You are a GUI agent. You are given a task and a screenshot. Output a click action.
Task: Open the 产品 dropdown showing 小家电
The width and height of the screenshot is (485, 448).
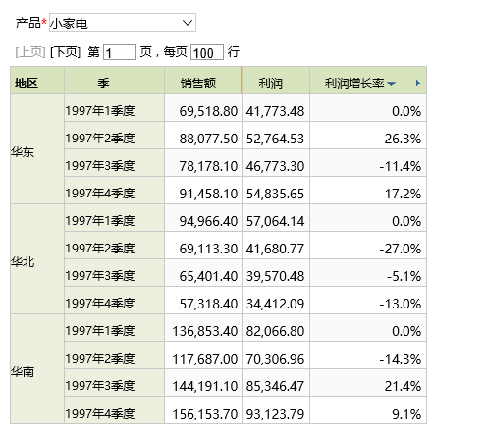[x=123, y=23]
